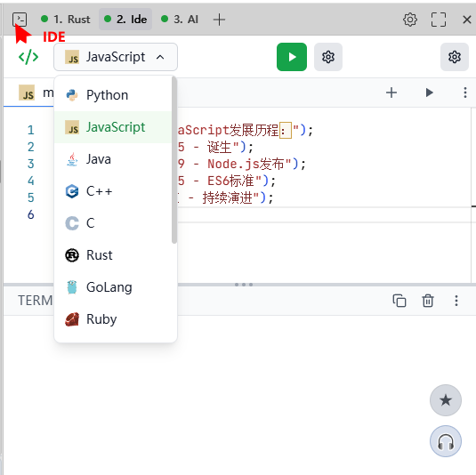476x475 pixels.
Task: Click the terminal icon in top tab bar
Action: 20,20
